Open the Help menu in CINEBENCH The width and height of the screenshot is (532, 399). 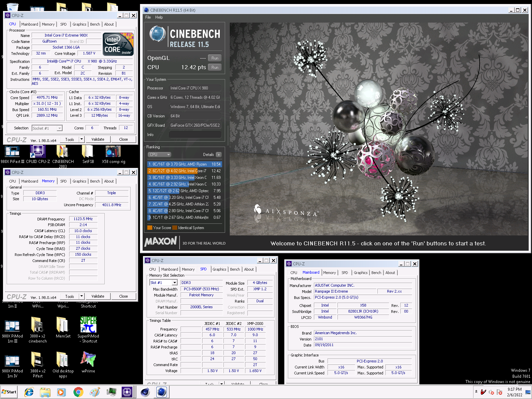159,17
